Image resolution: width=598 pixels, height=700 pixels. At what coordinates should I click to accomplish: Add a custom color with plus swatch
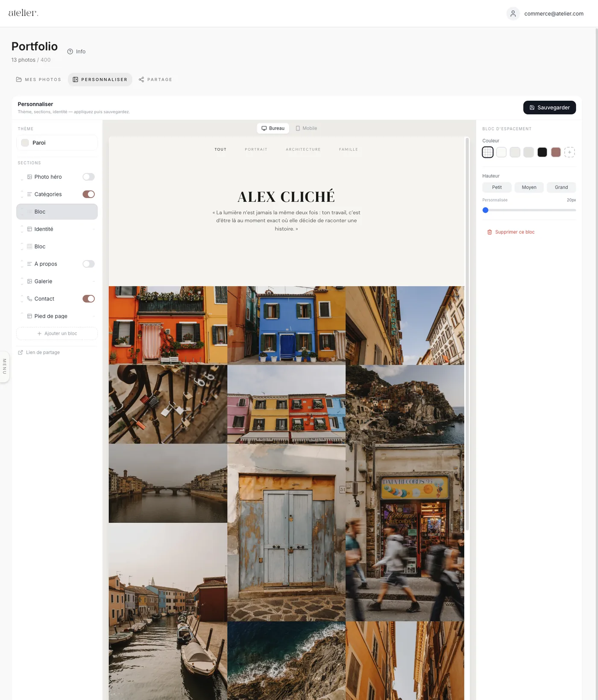pos(569,152)
